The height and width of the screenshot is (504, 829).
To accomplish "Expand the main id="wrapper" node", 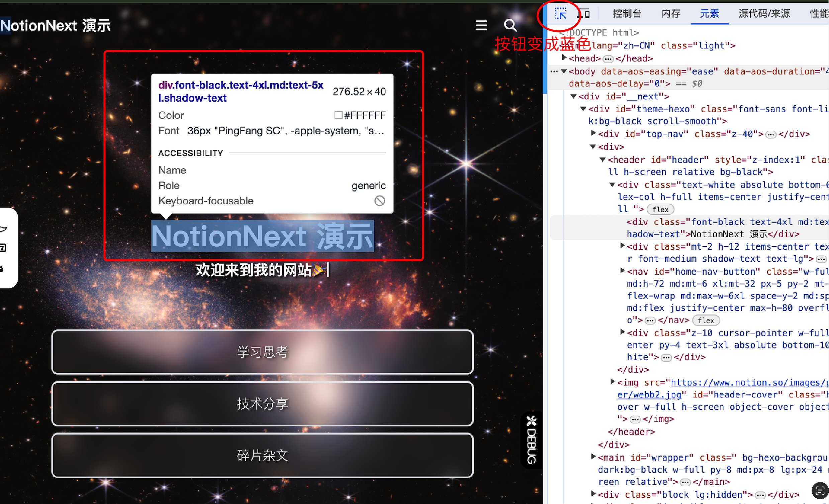I will click(x=593, y=457).
